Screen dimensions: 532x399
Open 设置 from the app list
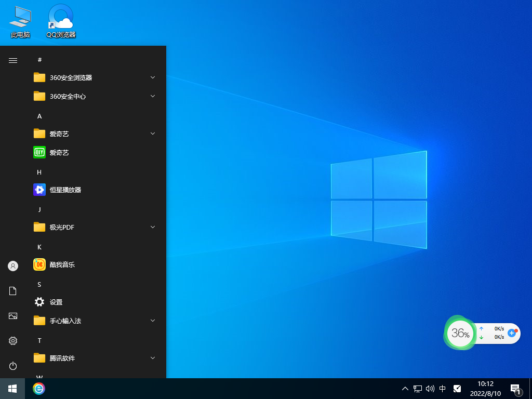40,302
